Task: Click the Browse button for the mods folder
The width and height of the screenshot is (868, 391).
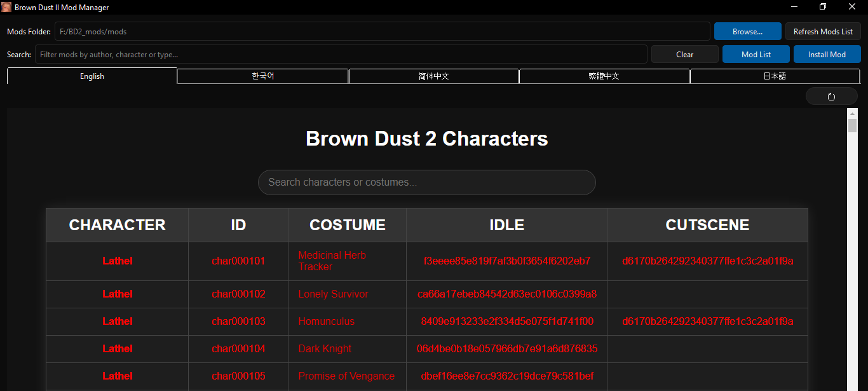Action: pos(747,31)
